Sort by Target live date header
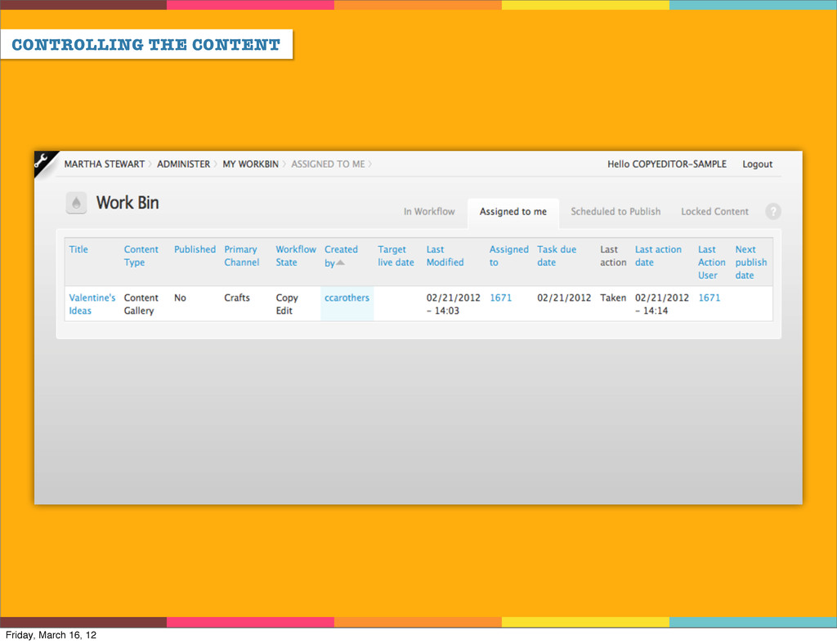837x644 pixels. click(396, 256)
